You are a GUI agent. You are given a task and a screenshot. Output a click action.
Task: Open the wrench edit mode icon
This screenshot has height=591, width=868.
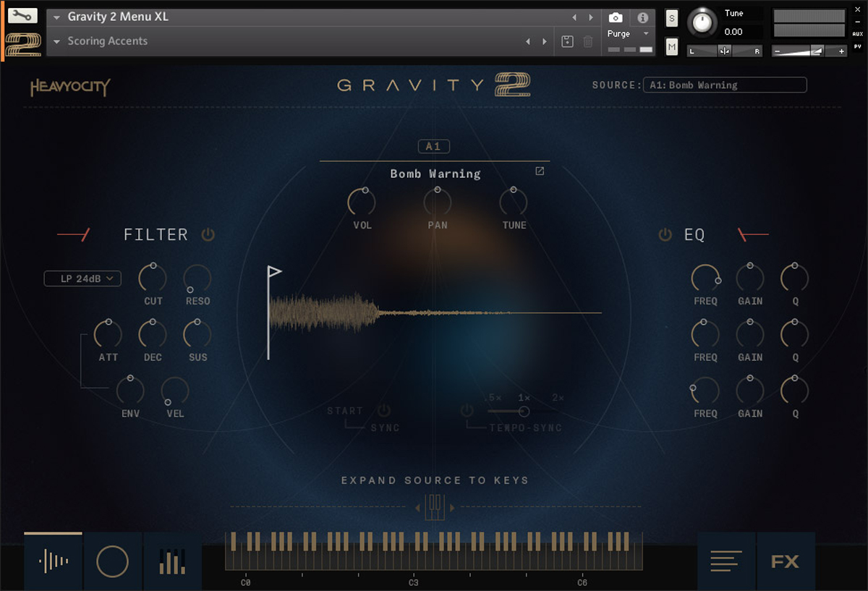(x=22, y=16)
